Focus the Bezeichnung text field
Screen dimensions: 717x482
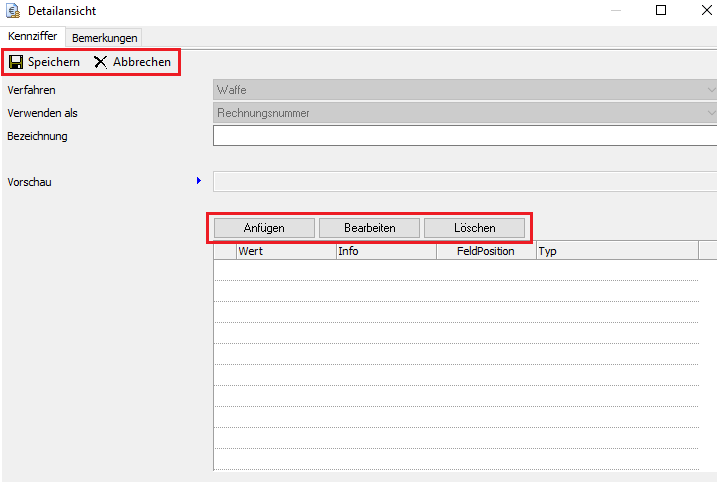[465, 136]
